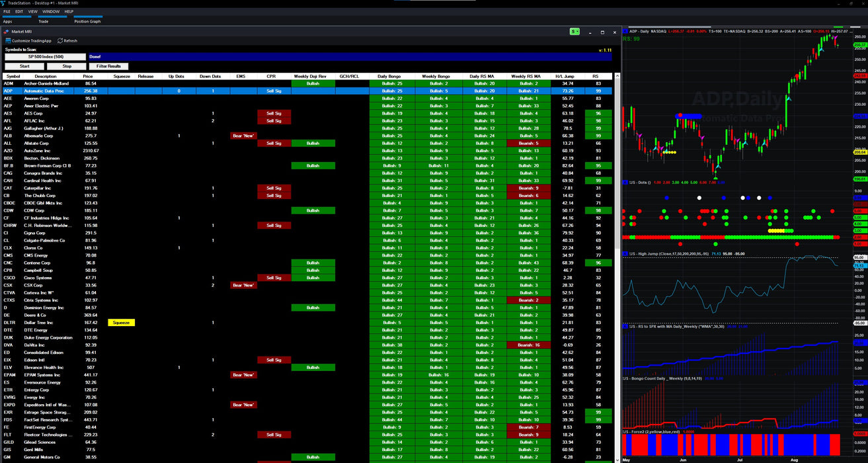Open the green dollar-sign dropdown icon
This screenshot has width=868, height=463.
pos(573,31)
